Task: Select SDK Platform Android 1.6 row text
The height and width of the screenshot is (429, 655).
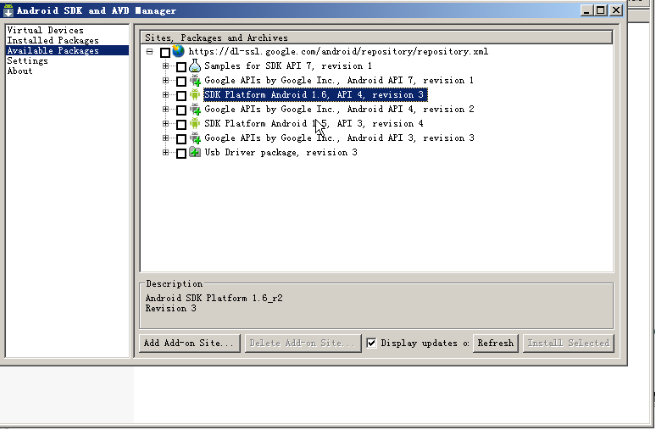Action: (315, 95)
